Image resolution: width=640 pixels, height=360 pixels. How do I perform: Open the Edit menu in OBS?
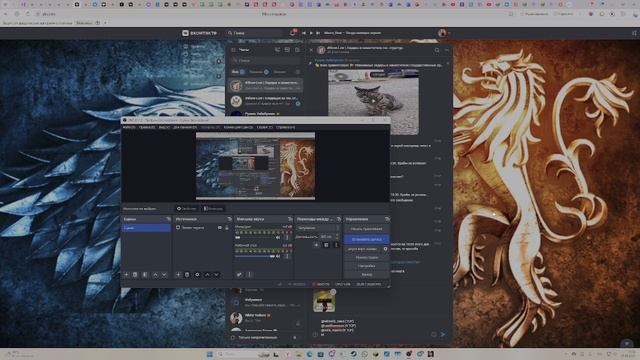pyautogui.click(x=147, y=127)
